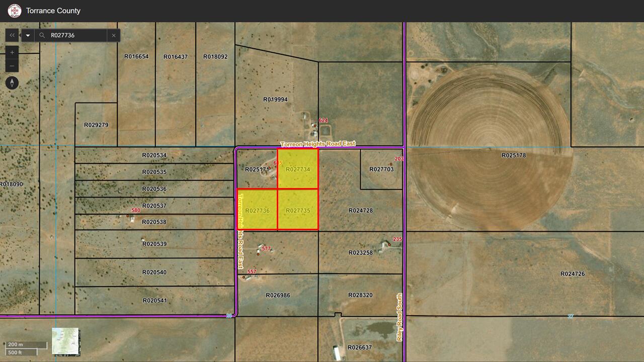This screenshot has height=362, width=644.
Task: Select highlighted parcel R027734
Action: (298, 169)
